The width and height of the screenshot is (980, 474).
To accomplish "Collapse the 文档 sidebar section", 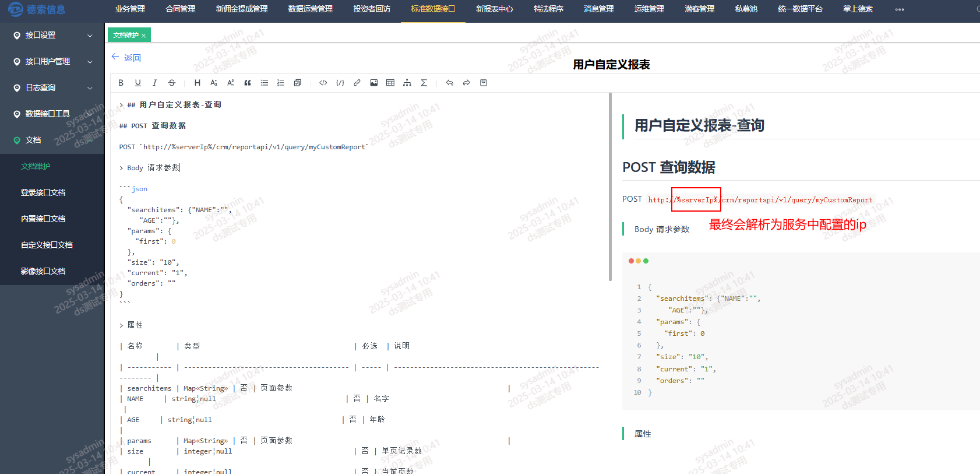I will 52,140.
